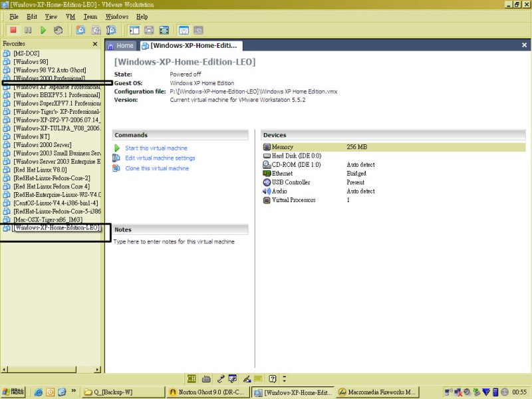Select [Windows BBXPV5.1 Professional] favorite
This screenshot has width=532, height=399.
click(x=57, y=95)
